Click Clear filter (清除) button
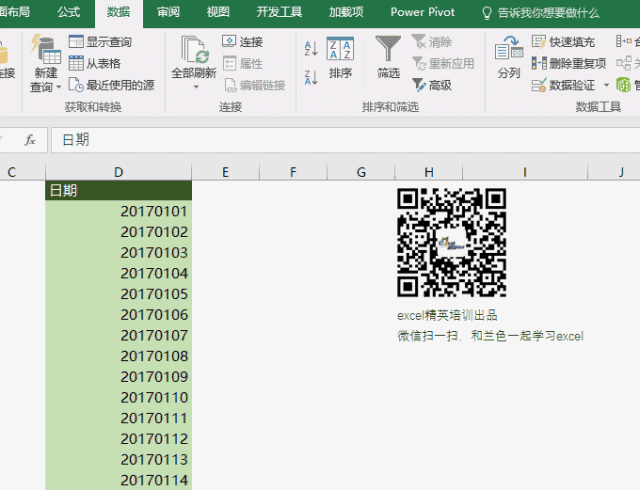 click(x=431, y=42)
